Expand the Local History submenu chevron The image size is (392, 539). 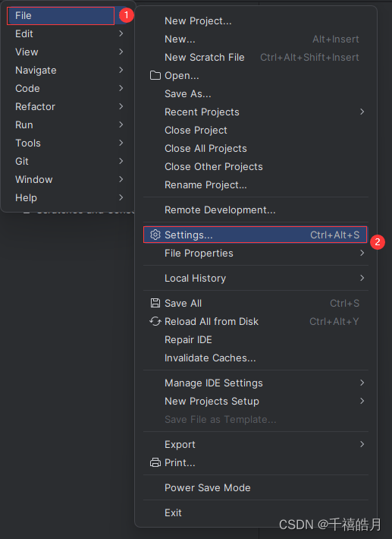tap(362, 278)
